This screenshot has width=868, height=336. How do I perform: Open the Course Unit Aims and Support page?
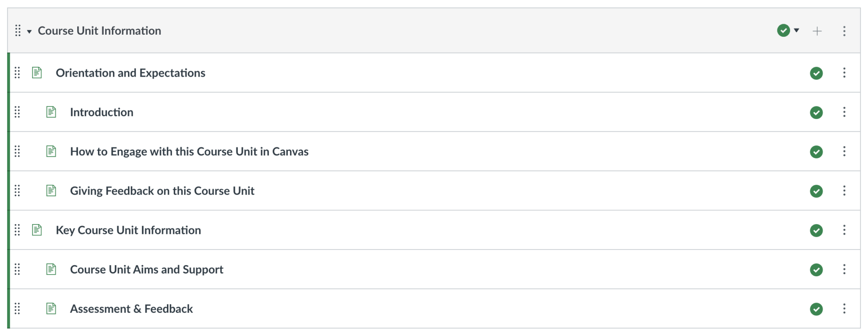tap(147, 269)
